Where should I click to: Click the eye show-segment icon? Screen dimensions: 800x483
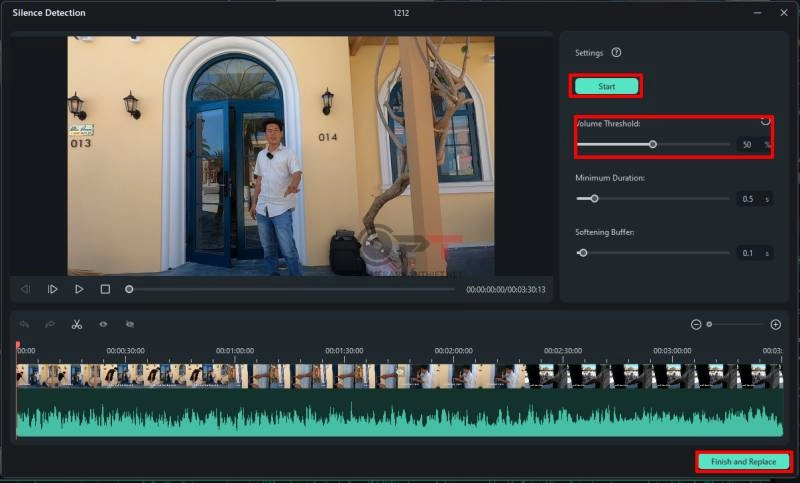point(103,324)
